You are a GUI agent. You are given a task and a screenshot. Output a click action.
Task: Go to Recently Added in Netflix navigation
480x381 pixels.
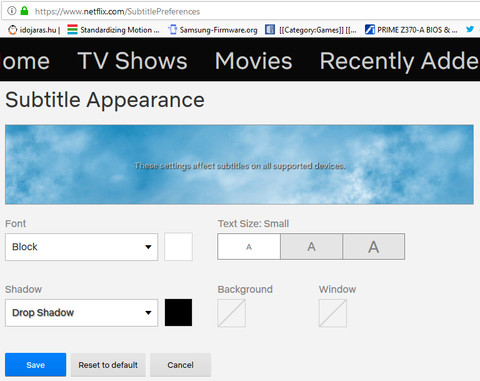[x=399, y=61]
